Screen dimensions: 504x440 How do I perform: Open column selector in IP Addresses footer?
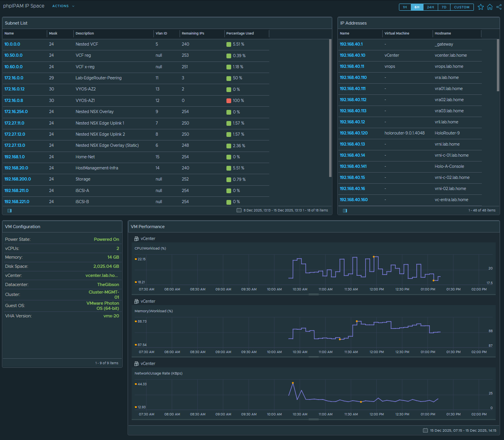345,210
